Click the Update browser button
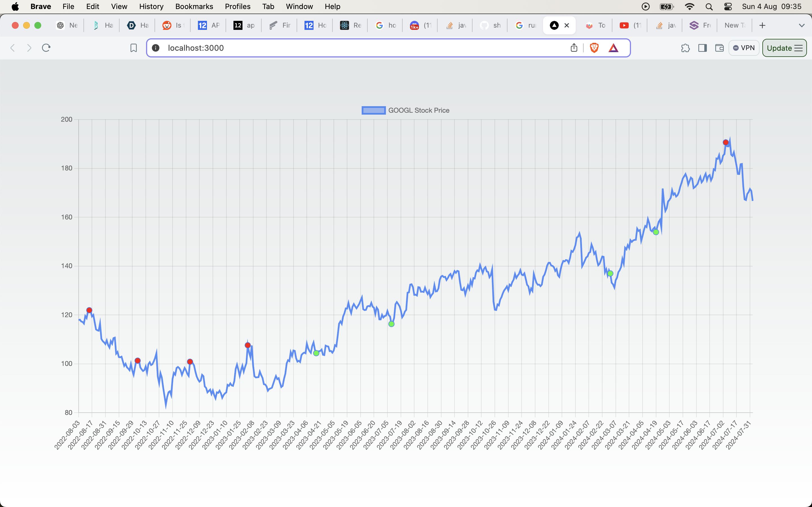This screenshot has height=507, width=812. click(780, 48)
